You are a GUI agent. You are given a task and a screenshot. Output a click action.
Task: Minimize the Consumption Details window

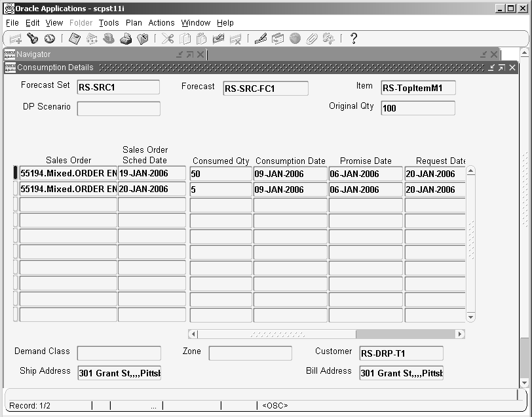(491, 68)
